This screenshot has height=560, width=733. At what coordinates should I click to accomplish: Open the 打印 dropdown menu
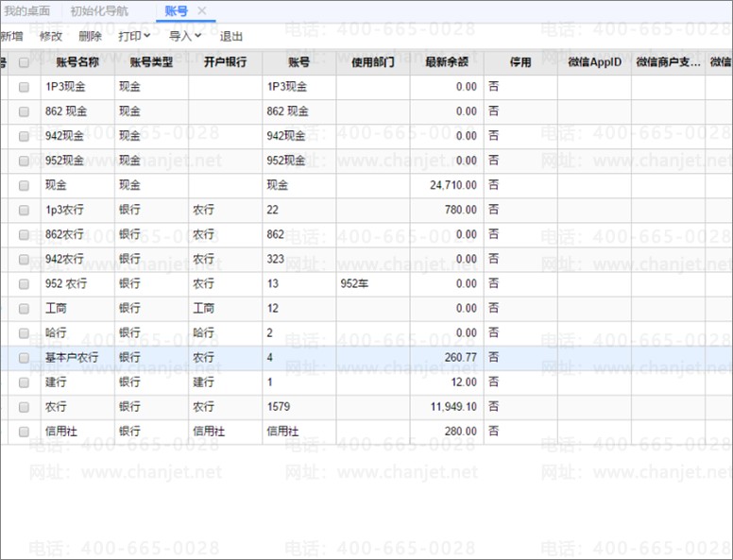(x=134, y=36)
